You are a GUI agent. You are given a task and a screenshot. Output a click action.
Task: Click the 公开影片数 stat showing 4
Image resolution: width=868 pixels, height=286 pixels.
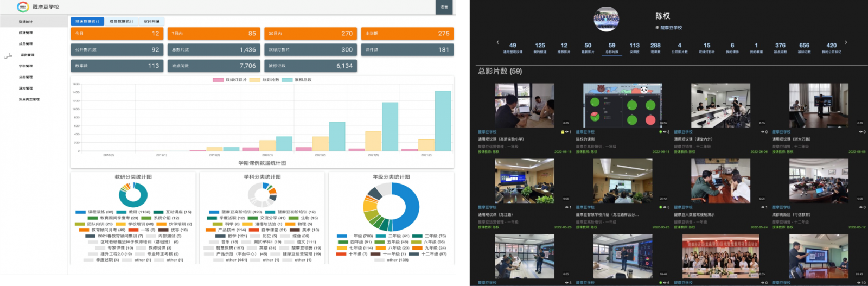[x=679, y=48]
